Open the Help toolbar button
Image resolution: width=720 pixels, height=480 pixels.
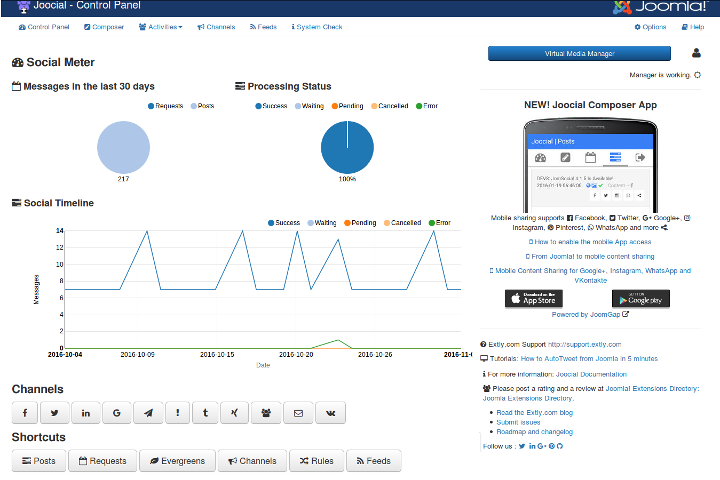pyautogui.click(x=693, y=27)
